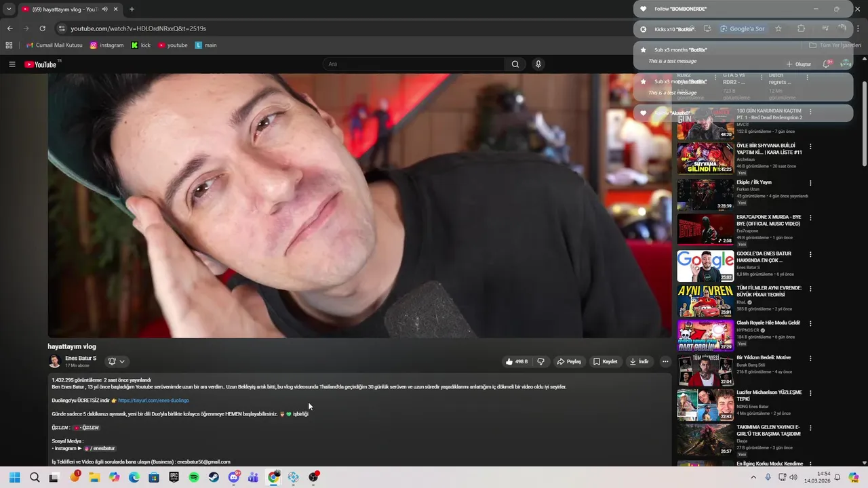Click the Google'a Sor button

point(742,28)
